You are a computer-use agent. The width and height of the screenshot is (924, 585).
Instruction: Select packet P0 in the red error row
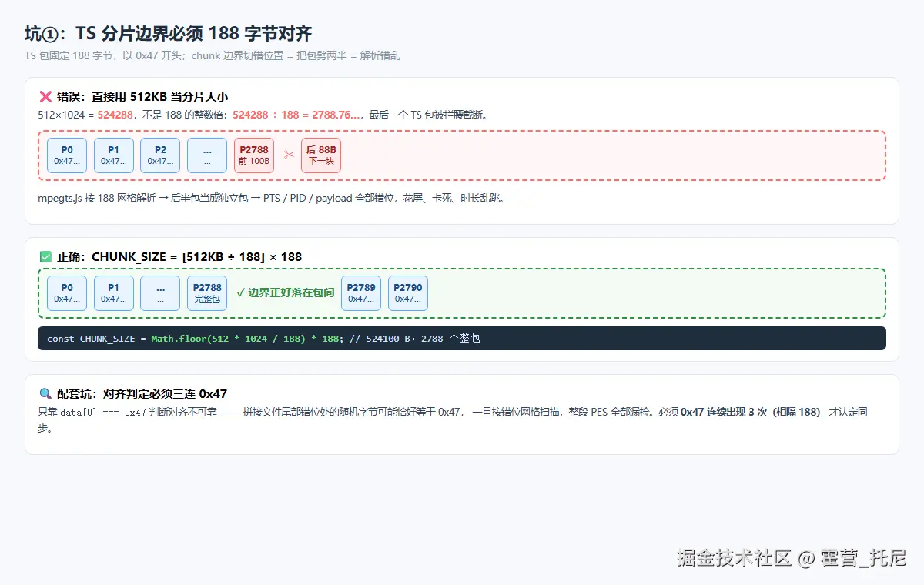(x=67, y=155)
